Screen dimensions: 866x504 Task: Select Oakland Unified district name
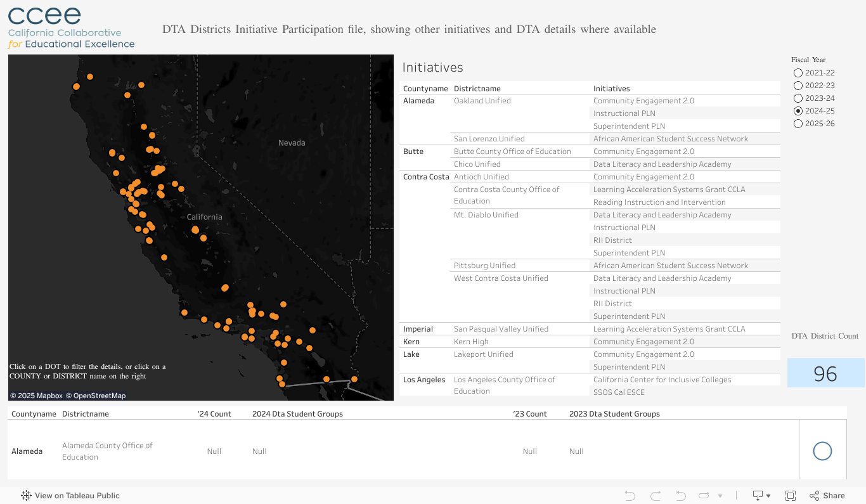(482, 101)
